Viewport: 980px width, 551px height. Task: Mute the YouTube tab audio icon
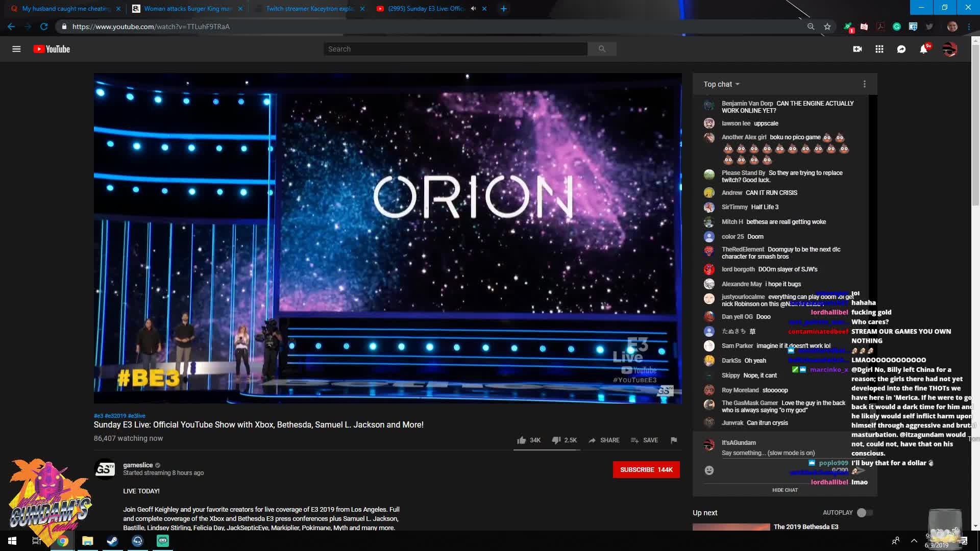pos(473,9)
